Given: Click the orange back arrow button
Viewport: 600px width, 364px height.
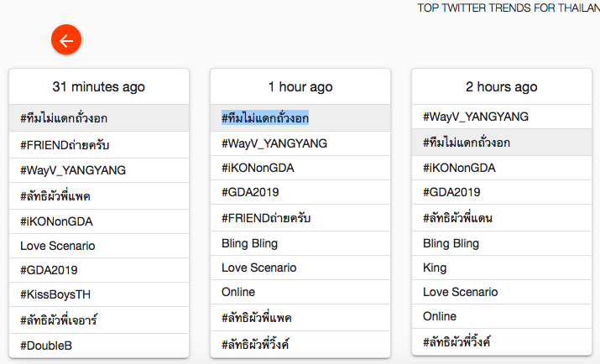Looking at the screenshot, I should pyautogui.click(x=66, y=39).
